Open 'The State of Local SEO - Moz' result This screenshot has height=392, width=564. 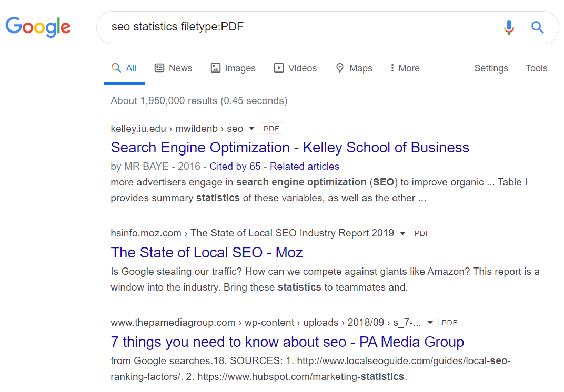[206, 252]
